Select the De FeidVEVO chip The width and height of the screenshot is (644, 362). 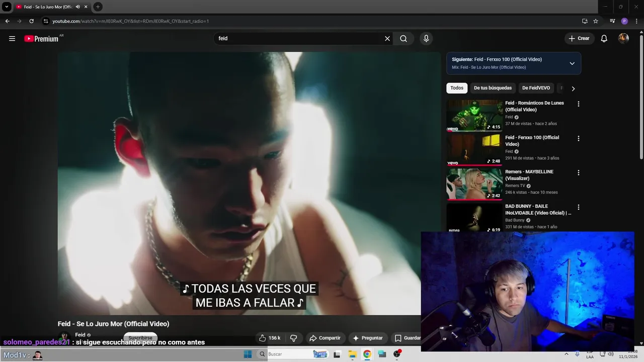click(536, 88)
